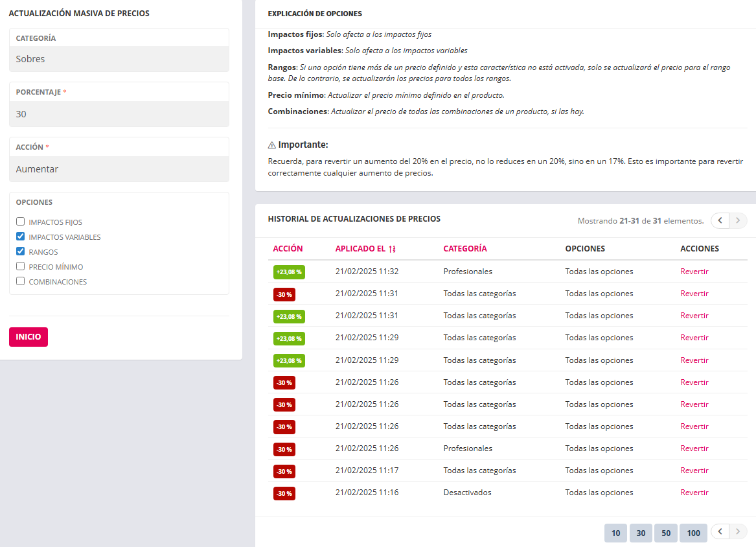Open the Acción dropdown showing Aumentar
The width and height of the screenshot is (756, 547).
click(x=119, y=169)
